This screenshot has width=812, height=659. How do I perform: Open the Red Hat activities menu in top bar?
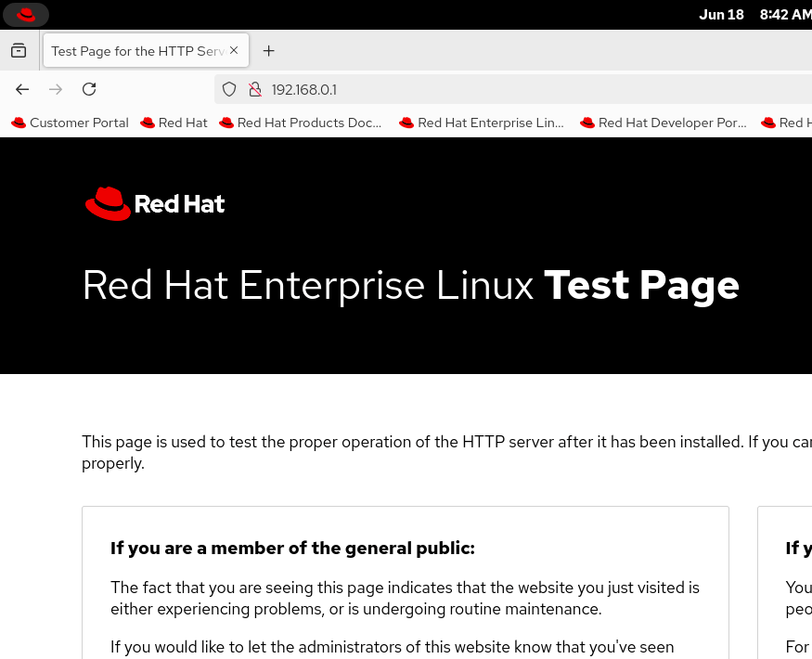point(26,15)
